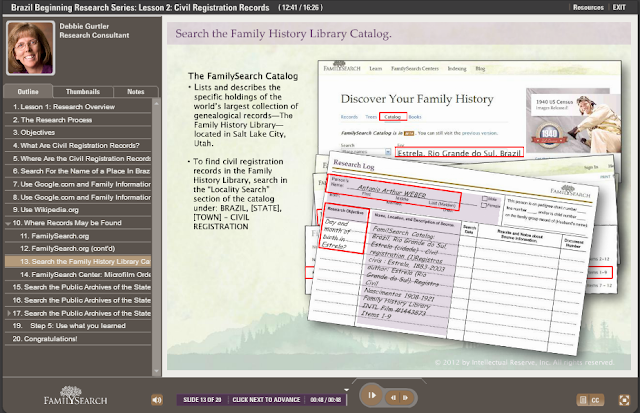Open the notes page icon beside CC
Screen dimensions: 640x413
tap(583, 400)
